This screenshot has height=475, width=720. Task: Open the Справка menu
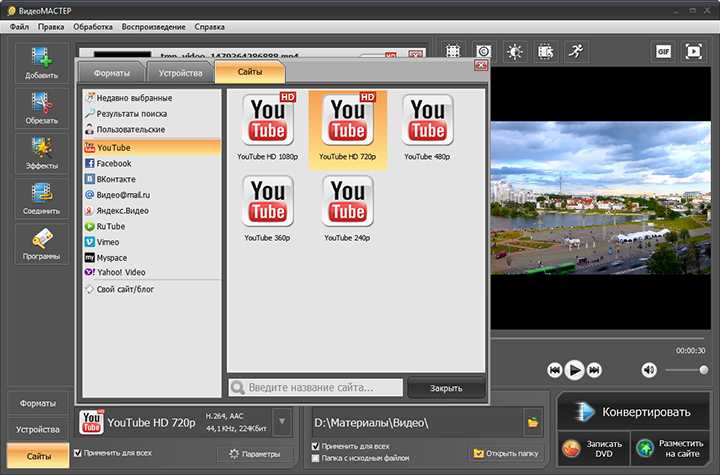209,27
